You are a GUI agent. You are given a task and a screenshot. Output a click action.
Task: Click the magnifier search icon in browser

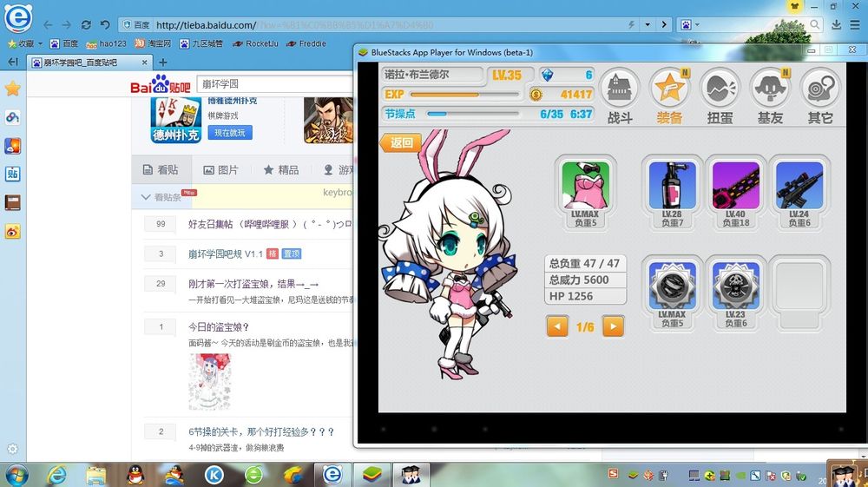click(815, 24)
